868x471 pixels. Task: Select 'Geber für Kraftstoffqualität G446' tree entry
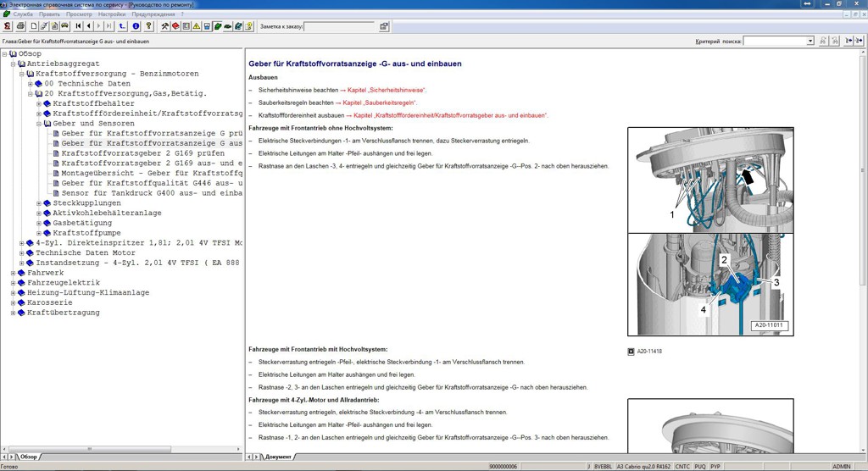click(x=152, y=183)
